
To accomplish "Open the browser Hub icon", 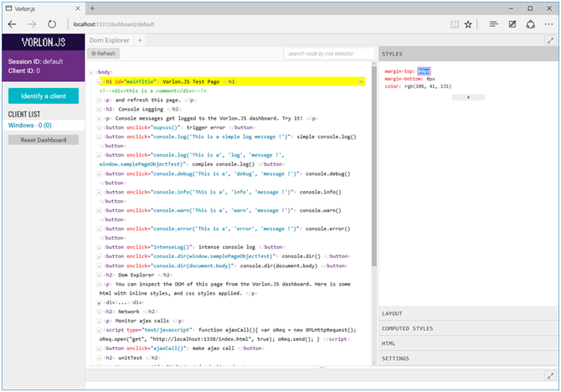I will [494, 24].
